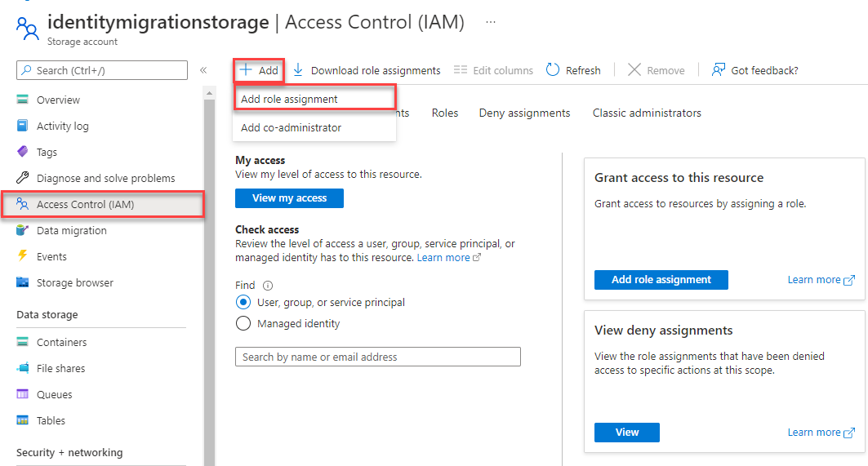Click the purple Tags icon
Image resolution: width=868 pixels, height=466 pixels.
22,151
